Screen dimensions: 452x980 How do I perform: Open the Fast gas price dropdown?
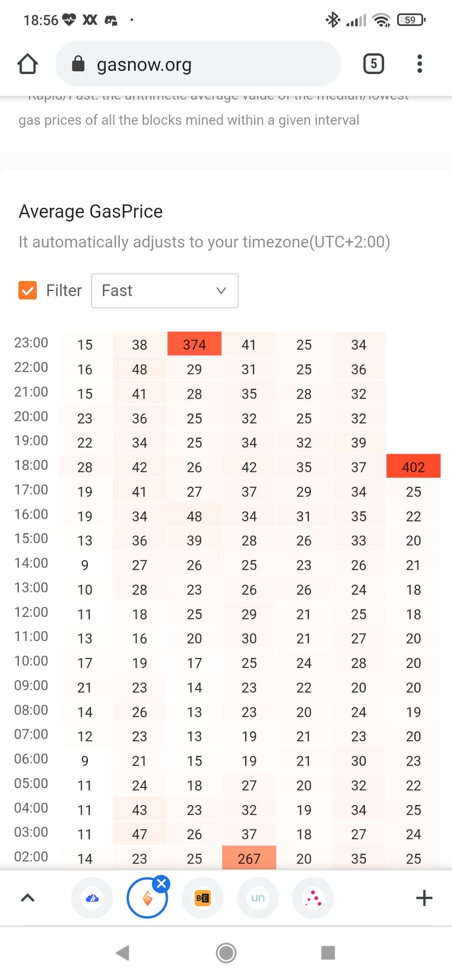tap(165, 291)
